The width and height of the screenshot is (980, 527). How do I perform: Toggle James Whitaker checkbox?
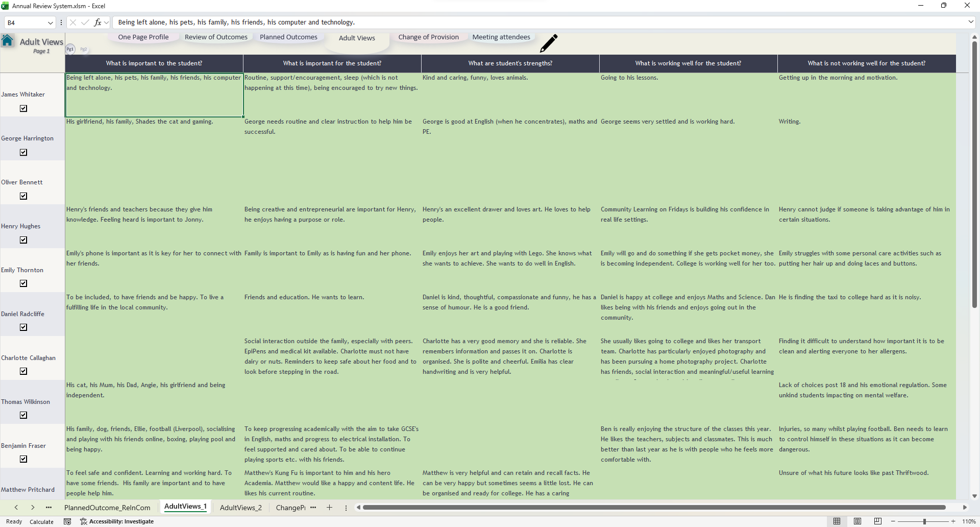coord(23,108)
